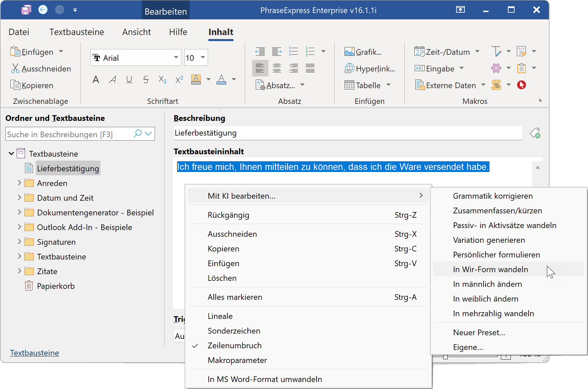
Task: Expand the Signaturen folder
Action: point(19,242)
